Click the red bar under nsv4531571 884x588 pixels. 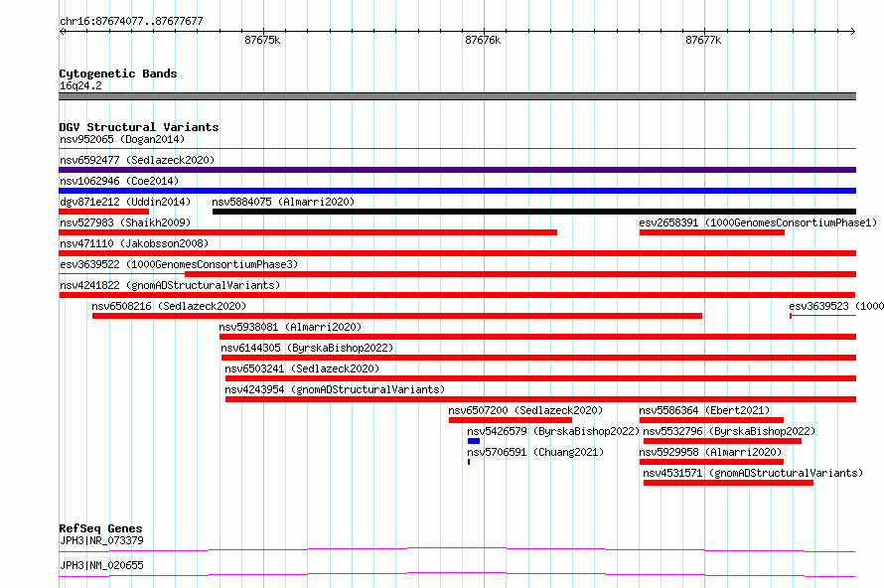[x=728, y=483]
